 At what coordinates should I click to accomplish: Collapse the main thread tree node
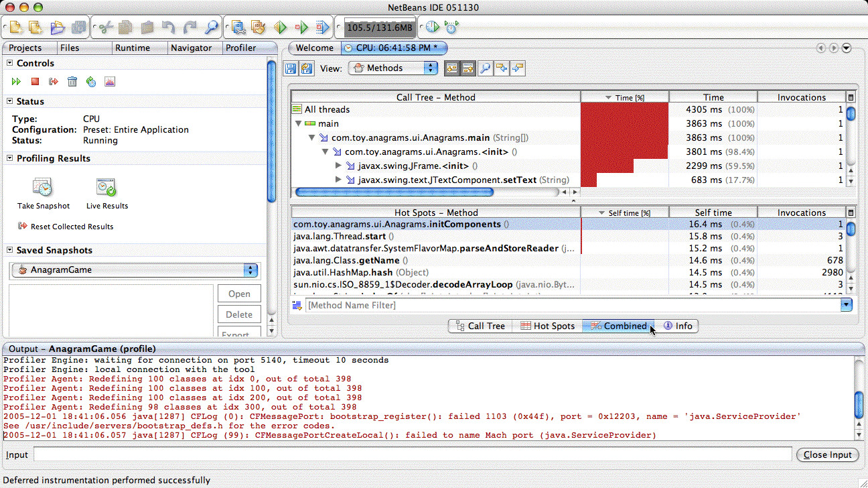pos(298,123)
